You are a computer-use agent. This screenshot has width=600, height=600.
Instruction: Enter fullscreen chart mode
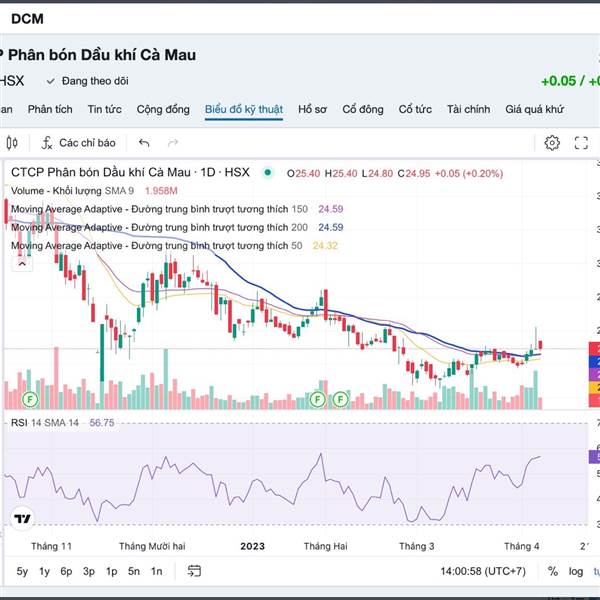click(581, 143)
